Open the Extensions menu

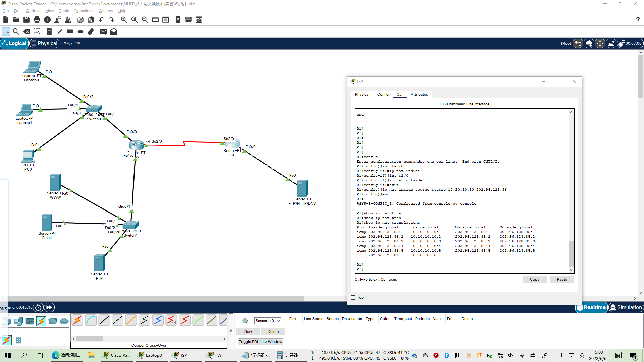click(84, 11)
